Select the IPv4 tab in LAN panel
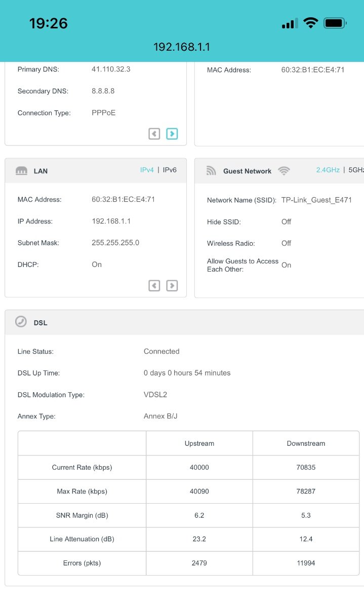Screen dimensions: 364x608 click(x=147, y=170)
